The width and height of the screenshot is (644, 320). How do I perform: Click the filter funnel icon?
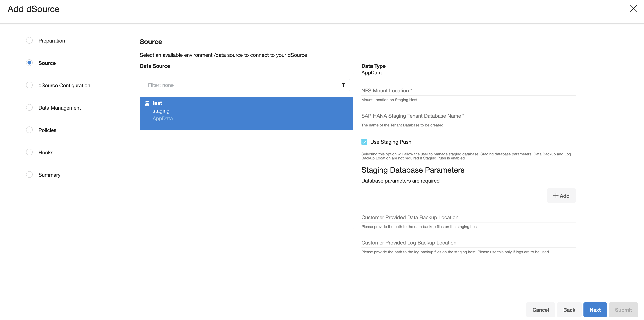[343, 85]
